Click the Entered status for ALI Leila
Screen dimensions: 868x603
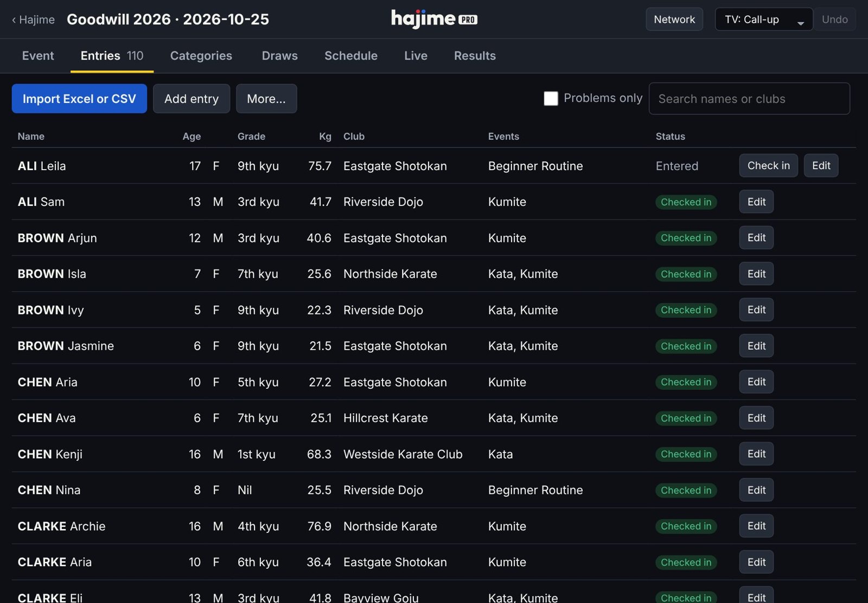coord(676,166)
